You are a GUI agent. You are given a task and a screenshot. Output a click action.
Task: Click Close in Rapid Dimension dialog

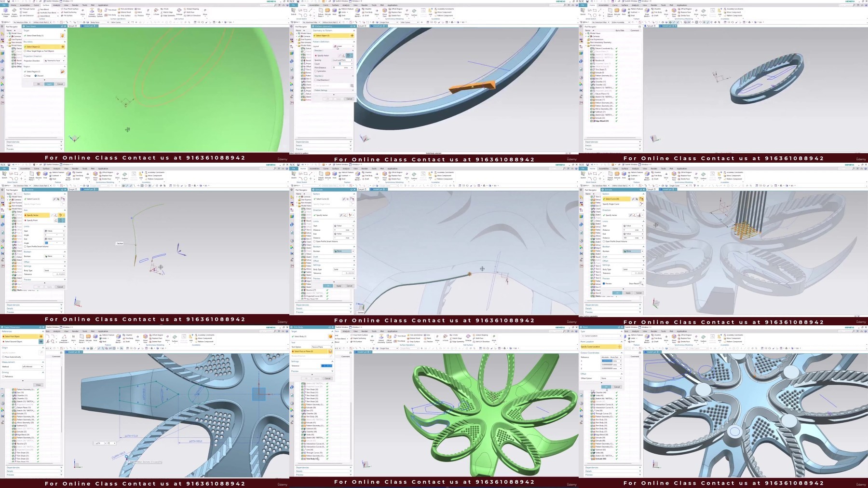(x=38, y=385)
